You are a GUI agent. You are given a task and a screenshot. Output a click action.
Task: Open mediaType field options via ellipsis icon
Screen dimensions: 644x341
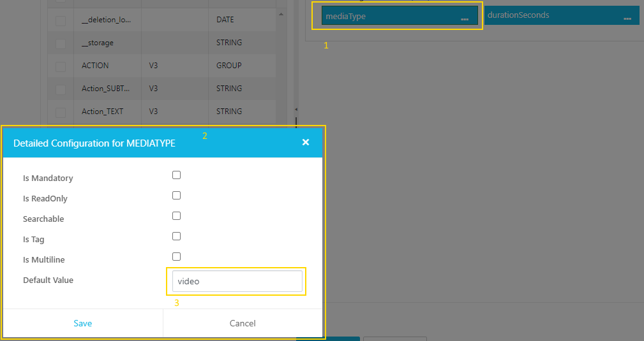point(465,19)
